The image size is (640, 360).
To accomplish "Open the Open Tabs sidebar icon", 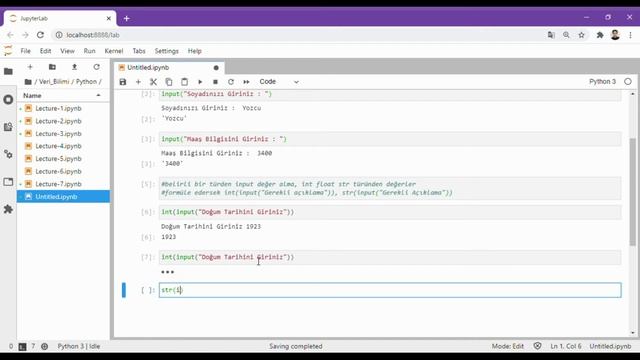I will pyautogui.click(x=8, y=182).
